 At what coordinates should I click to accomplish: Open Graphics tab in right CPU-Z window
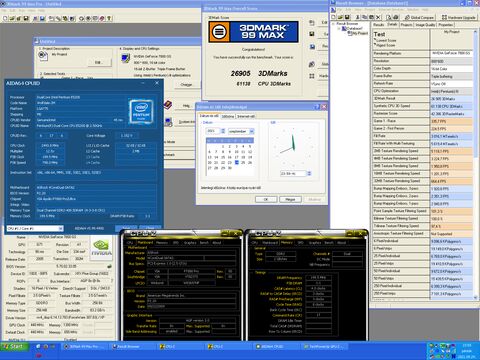[315, 242]
